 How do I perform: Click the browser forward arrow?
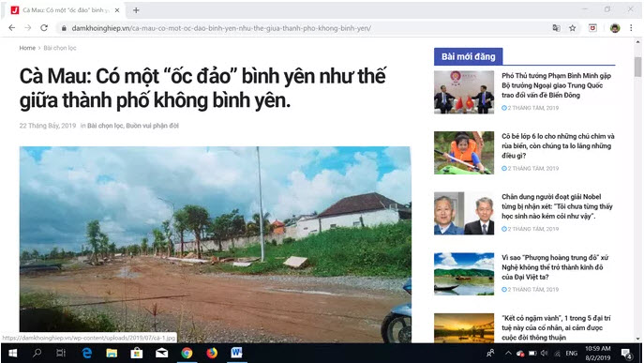[x=27, y=28]
